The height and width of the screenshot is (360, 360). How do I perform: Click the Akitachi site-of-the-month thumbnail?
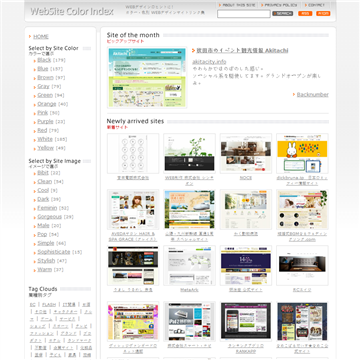pyautogui.click(x=147, y=77)
